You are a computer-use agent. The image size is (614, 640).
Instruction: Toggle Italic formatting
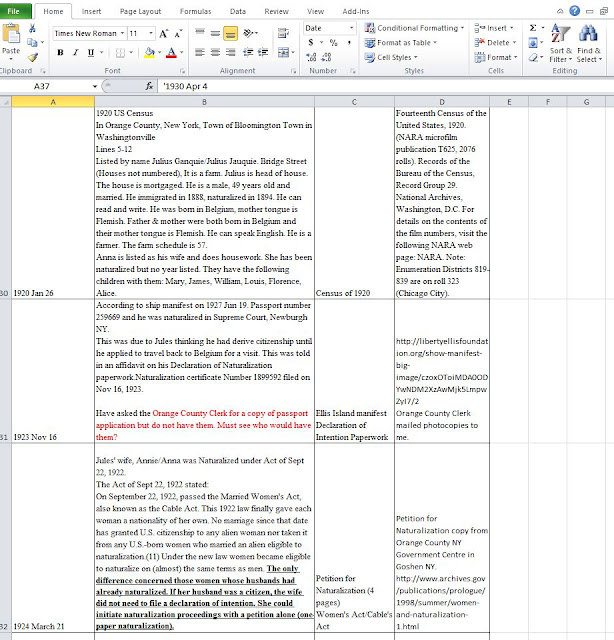tap(76, 52)
